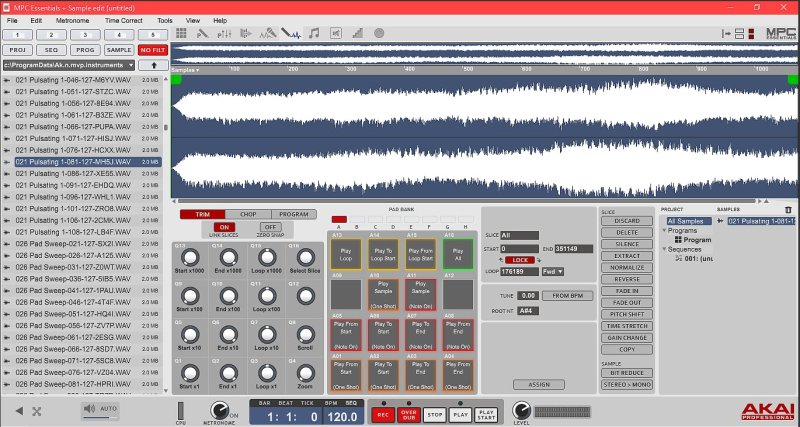
Task: Click the trash icon in project panel
Action: tap(788, 209)
